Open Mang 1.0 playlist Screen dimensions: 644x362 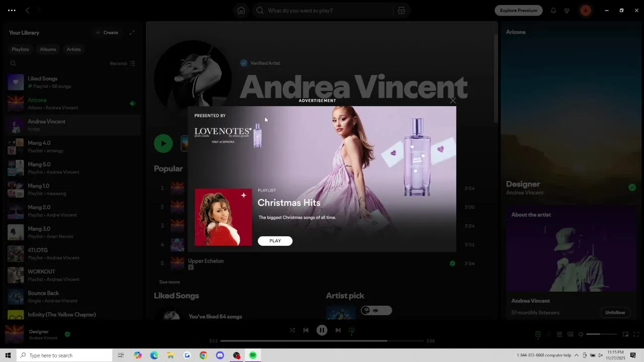(72, 190)
